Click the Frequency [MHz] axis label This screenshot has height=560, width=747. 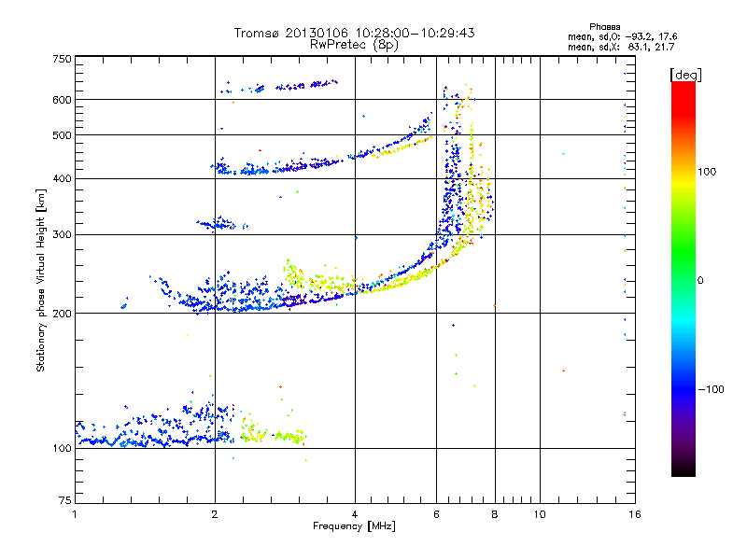pyautogui.click(x=354, y=525)
